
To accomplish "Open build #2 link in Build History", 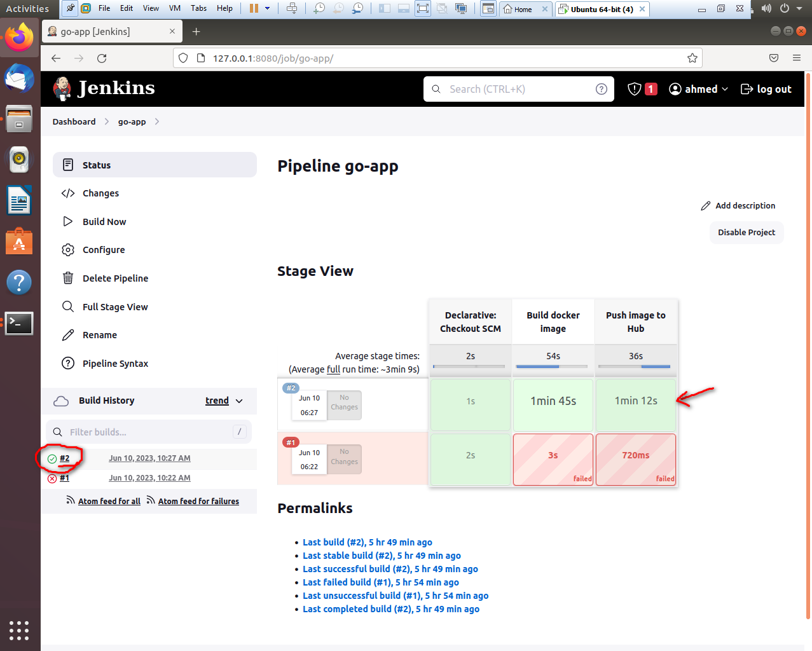I will click(65, 458).
